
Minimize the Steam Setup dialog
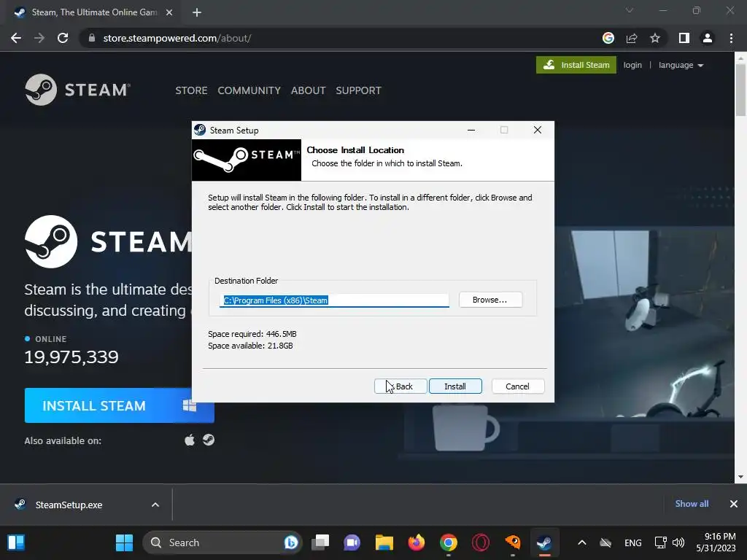click(471, 130)
